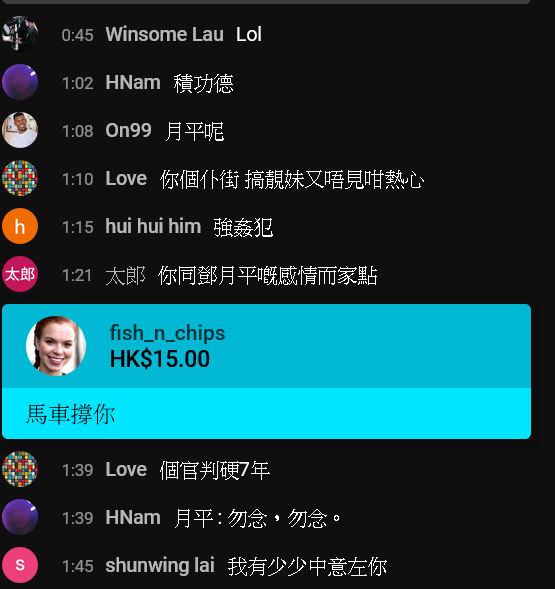Viewport: 555px width, 589px height.
Task: Click the username Winsome Lau
Action: (164, 34)
